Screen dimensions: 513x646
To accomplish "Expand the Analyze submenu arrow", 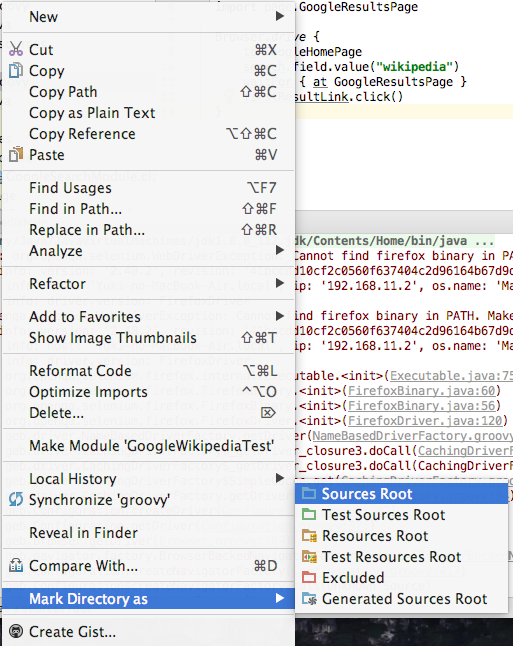I will (280, 250).
